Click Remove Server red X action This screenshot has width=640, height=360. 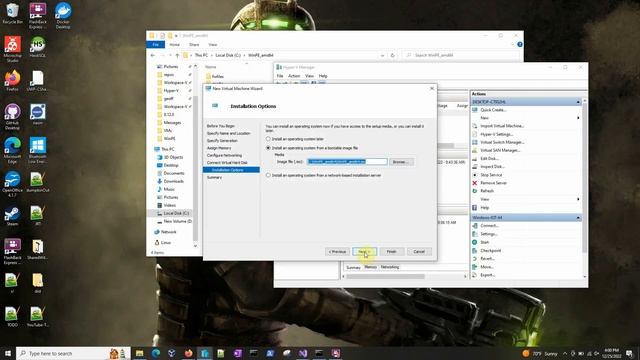click(x=475, y=183)
